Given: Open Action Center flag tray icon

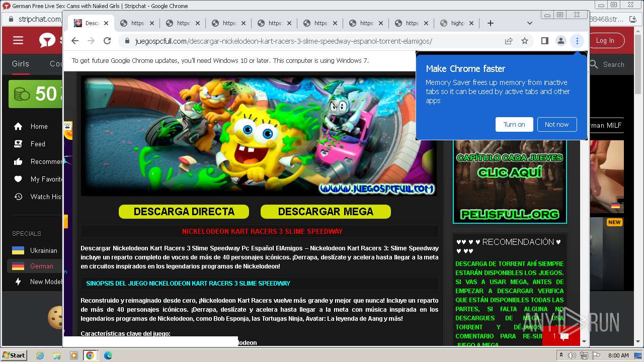Looking at the screenshot, I should click(x=596, y=355).
